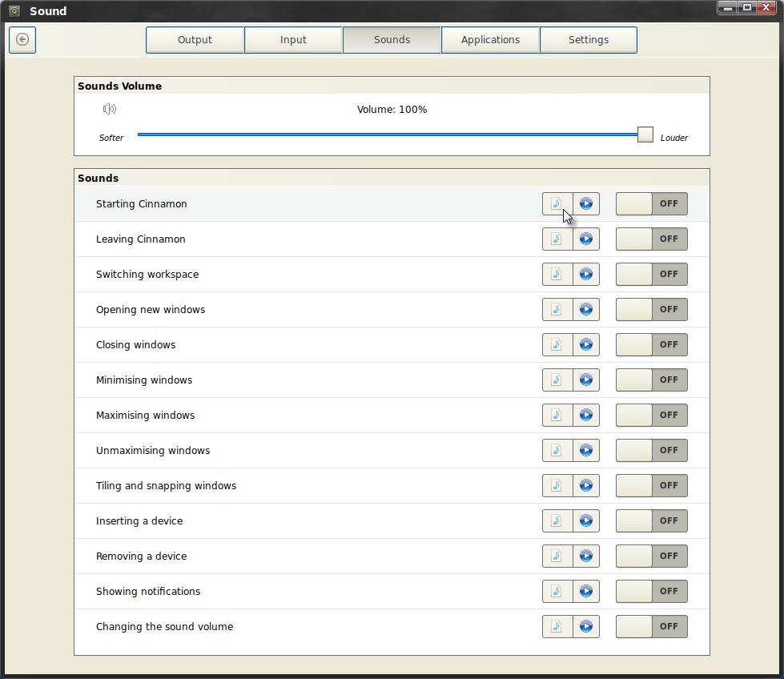Screen dimensions: 784x679
Task: Enable the Removing a device sound
Action: pos(651,556)
